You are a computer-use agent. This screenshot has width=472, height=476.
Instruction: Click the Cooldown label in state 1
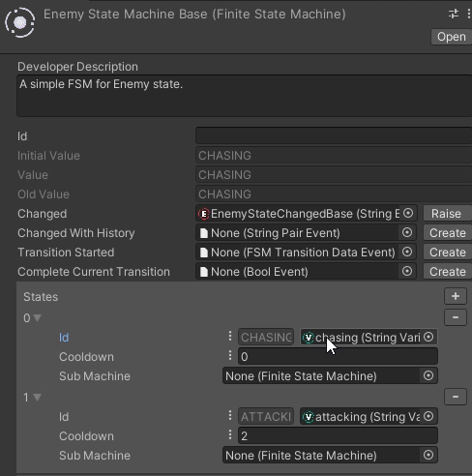coord(86,436)
